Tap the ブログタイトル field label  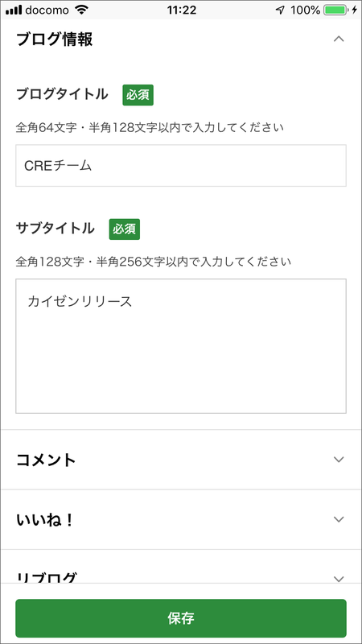click(62, 94)
